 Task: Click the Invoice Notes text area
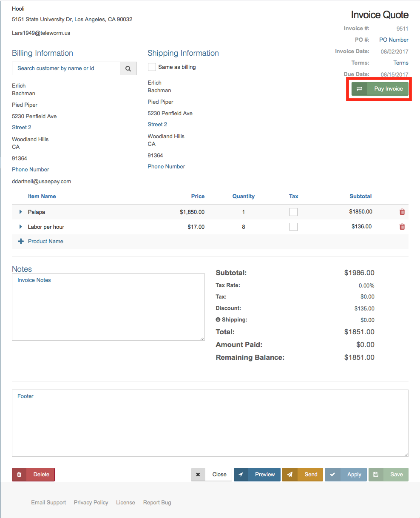tap(108, 307)
